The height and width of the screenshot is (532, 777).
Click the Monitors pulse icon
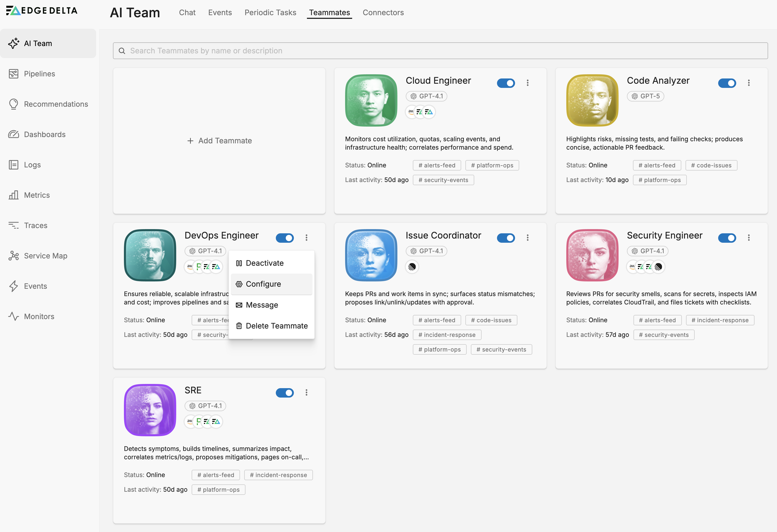tap(13, 316)
